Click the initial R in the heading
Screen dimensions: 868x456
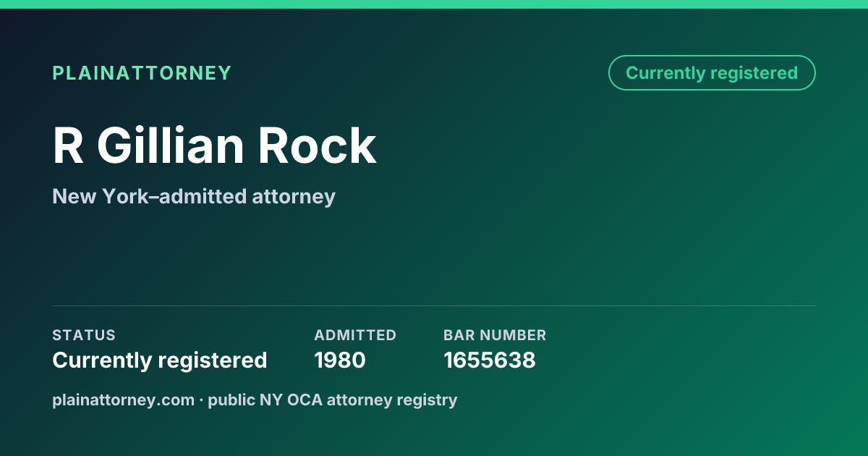68,146
